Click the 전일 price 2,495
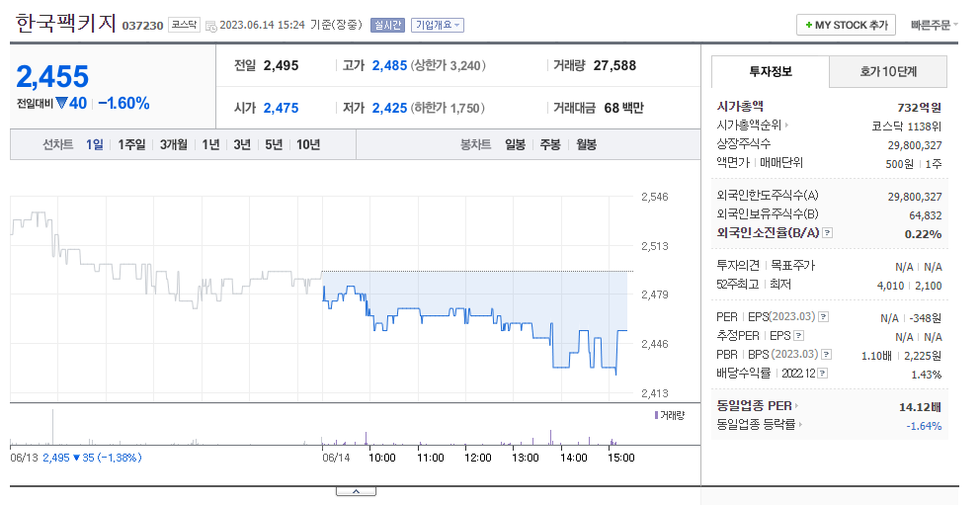 282,65
